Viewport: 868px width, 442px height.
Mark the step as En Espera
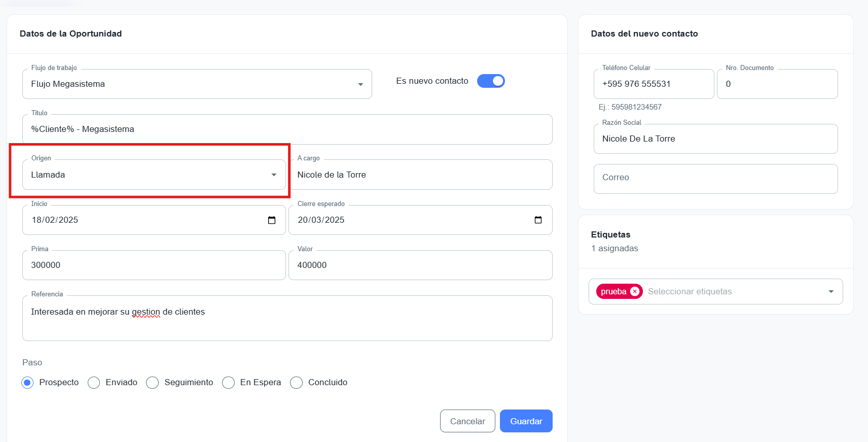tap(229, 383)
